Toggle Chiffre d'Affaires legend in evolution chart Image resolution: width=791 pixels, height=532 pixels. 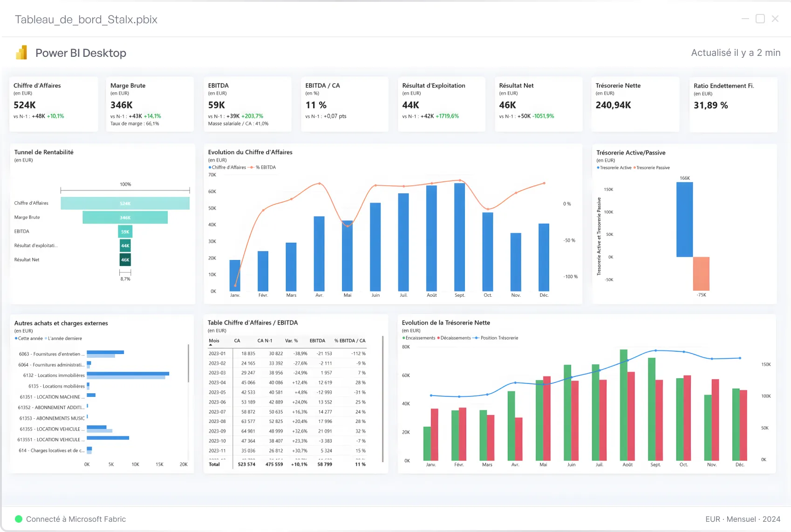(x=227, y=167)
